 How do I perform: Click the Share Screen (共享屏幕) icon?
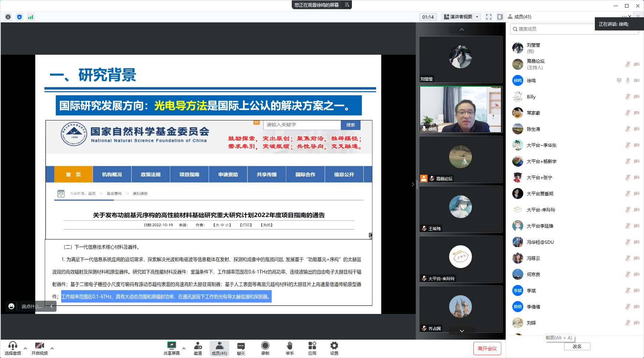[171, 348]
